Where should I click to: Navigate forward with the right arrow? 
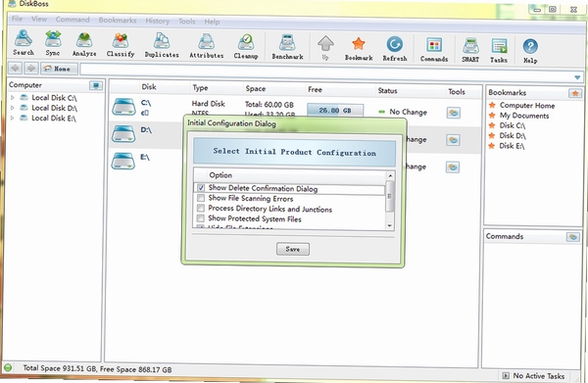[31, 69]
